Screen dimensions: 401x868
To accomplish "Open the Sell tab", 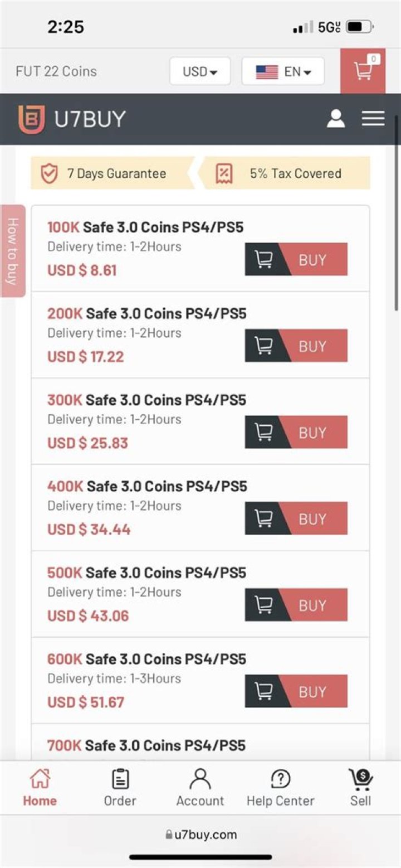I will (360, 787).
